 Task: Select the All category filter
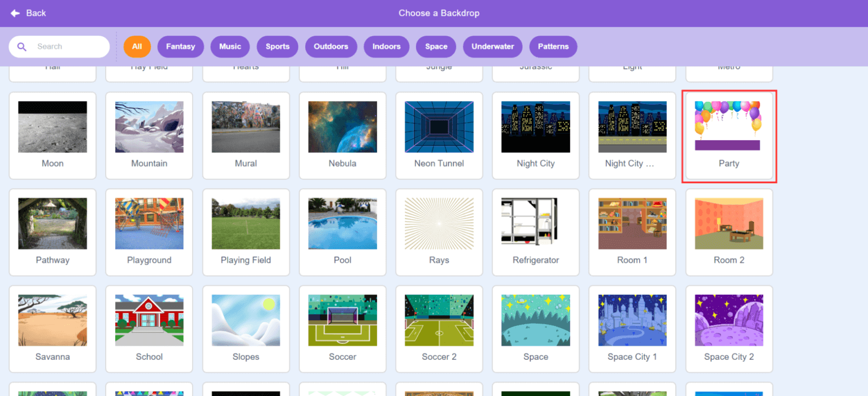(137, 46)
